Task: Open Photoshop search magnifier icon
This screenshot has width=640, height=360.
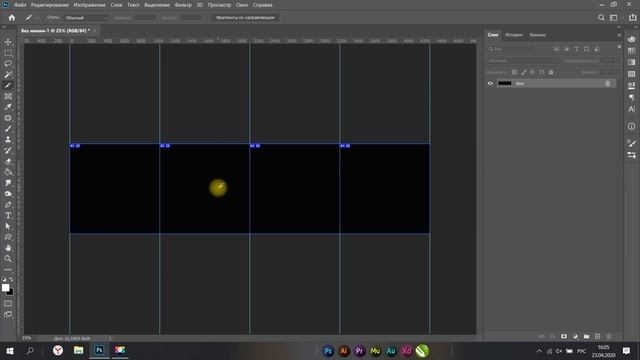Action: tap(601, 18)
